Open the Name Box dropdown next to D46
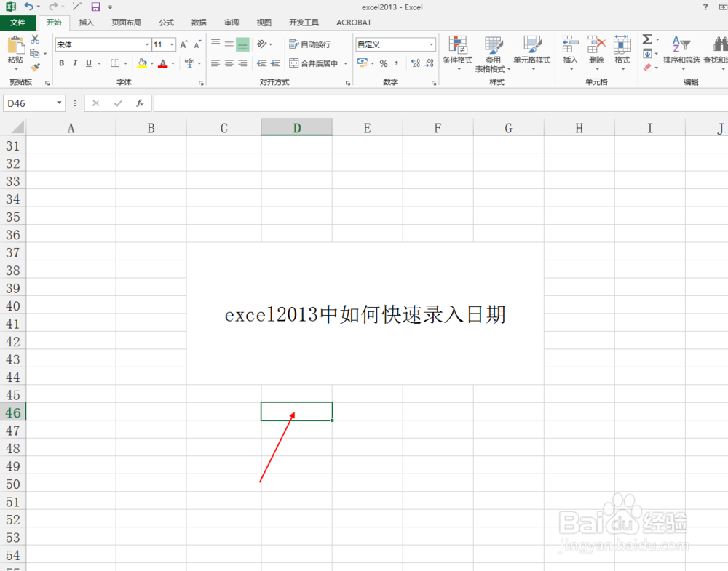 tap(59, 103)
